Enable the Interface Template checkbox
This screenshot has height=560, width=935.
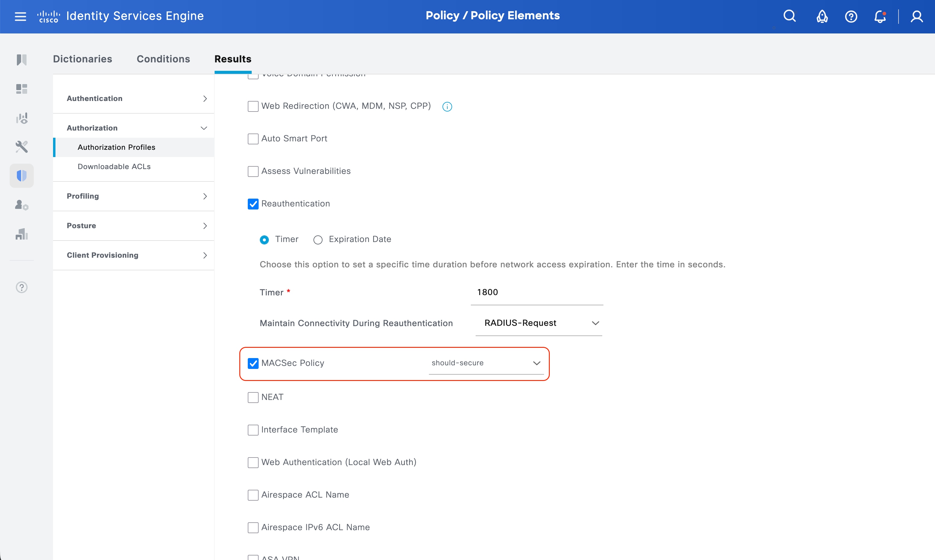[x=253, y=430]
